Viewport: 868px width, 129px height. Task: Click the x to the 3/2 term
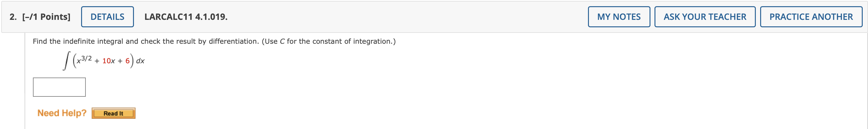point(84,60)
